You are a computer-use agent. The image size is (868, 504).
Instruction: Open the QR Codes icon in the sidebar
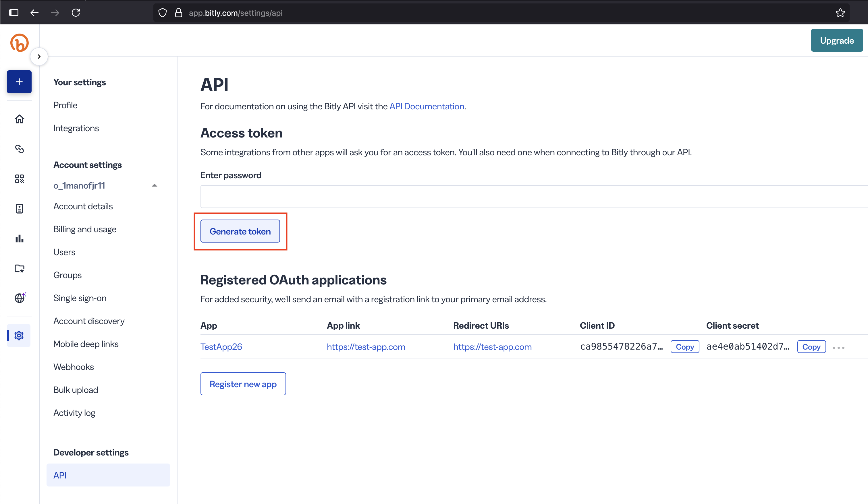(x=19, y=179)
